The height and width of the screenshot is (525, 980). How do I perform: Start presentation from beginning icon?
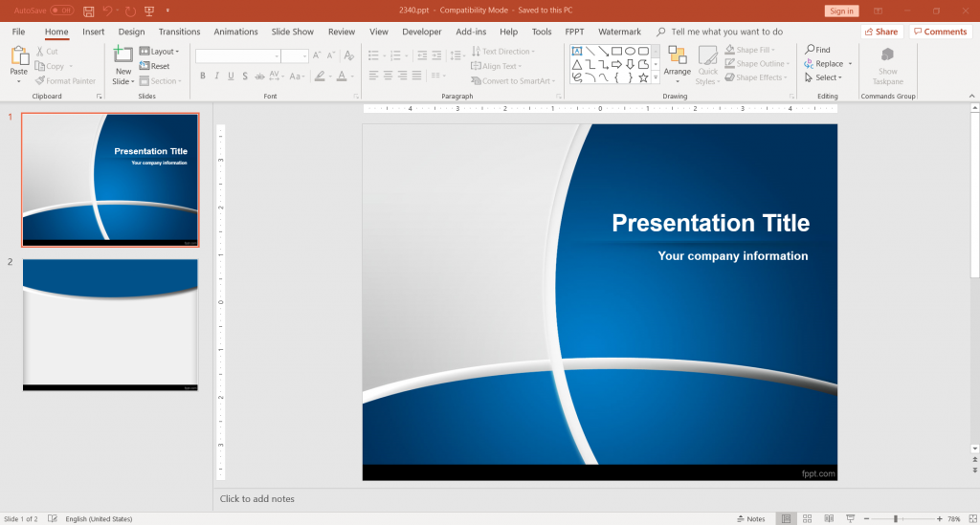pyautogui.click(x=148, y=11)
